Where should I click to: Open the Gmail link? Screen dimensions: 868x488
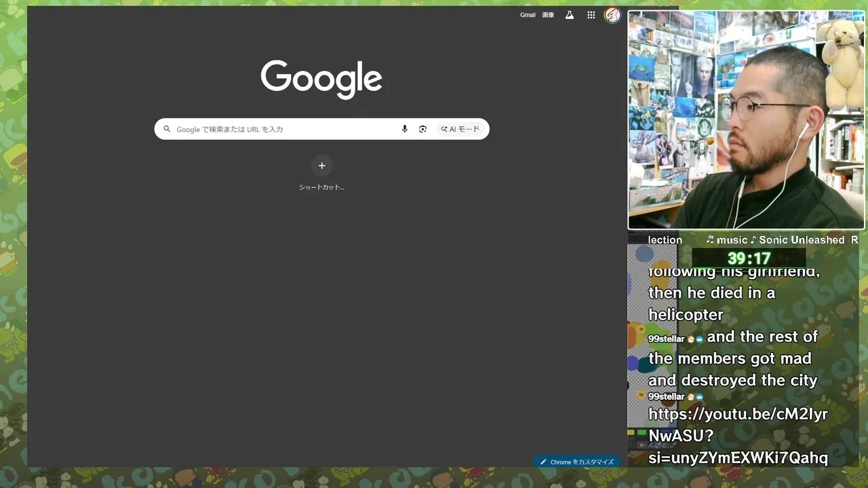528,15
